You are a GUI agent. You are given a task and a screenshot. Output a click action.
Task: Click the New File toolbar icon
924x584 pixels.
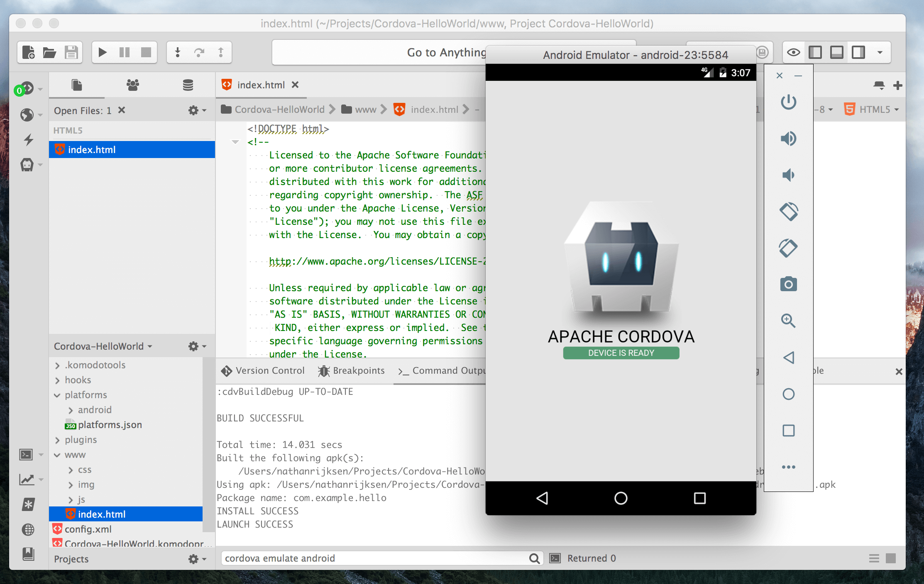coord(28,52)
